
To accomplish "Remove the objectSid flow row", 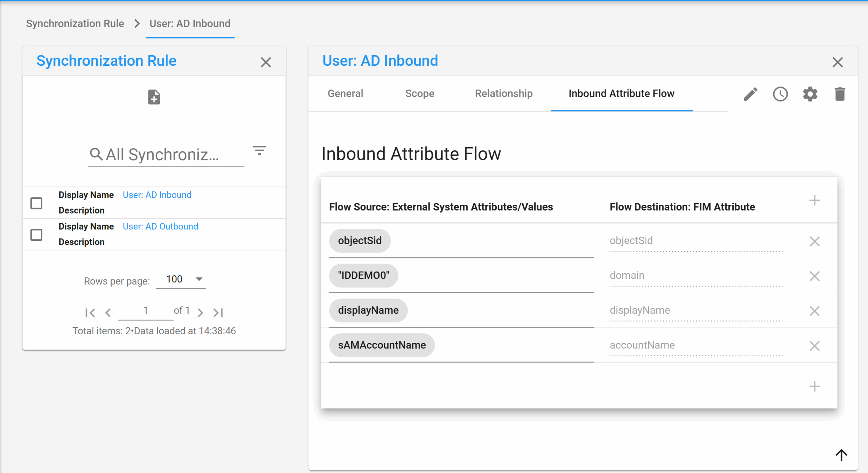I will click(x=814, y=241).
